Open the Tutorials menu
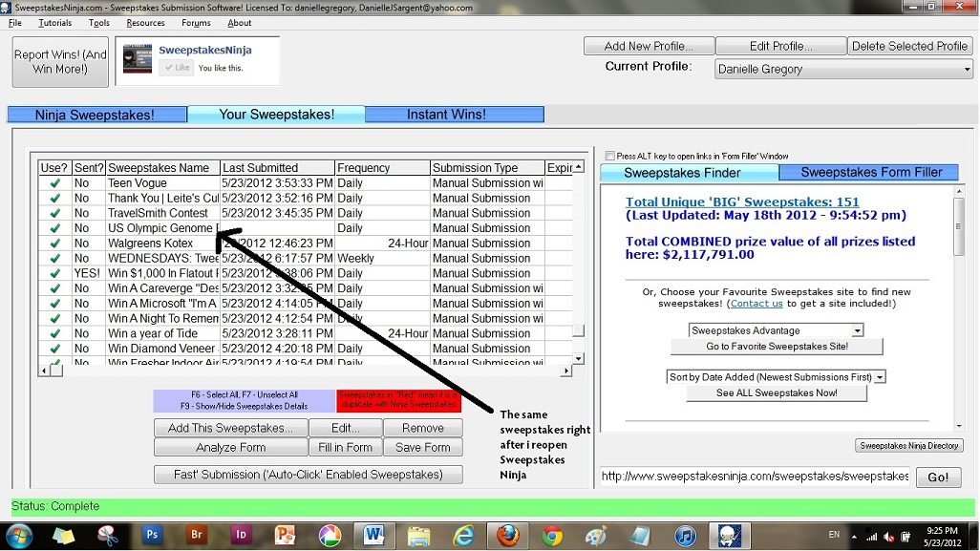The image size is (980, 551). (55, 23)
